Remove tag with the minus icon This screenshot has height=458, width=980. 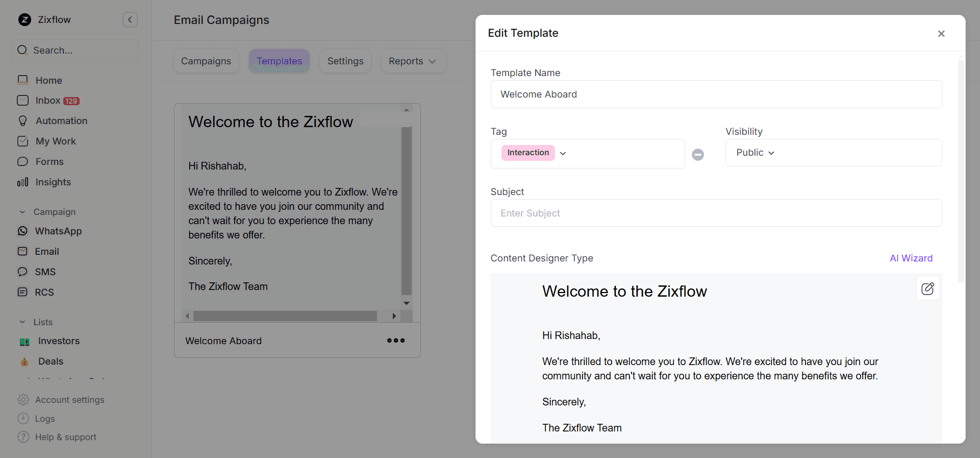tap(697, 154)
